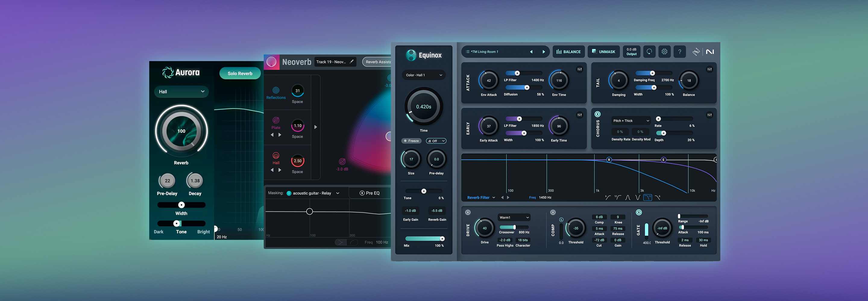The image size is (868, 301).
Task: Click pencil icon to rename Neoverb track
Action: (x=351, y=62)
